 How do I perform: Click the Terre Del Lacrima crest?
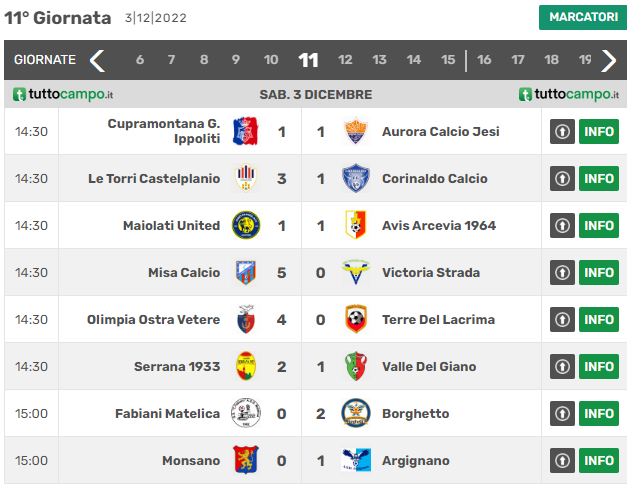point(356,319)
